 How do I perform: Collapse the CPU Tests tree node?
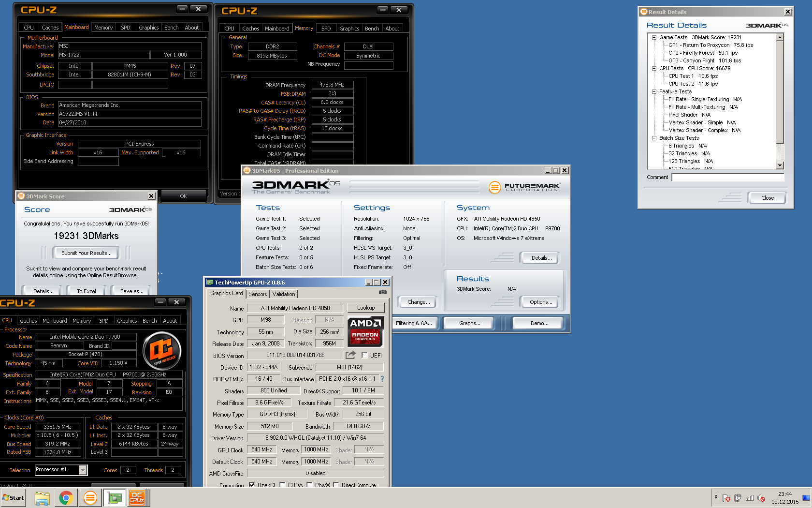tap(654, 68)
